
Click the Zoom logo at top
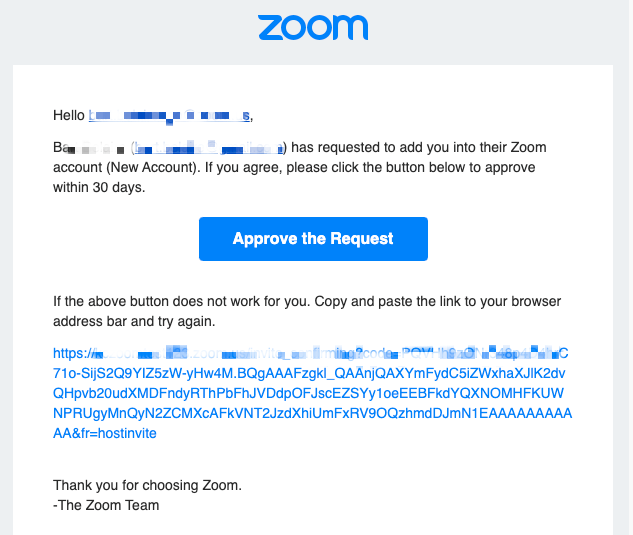click(x=313, y=27)
